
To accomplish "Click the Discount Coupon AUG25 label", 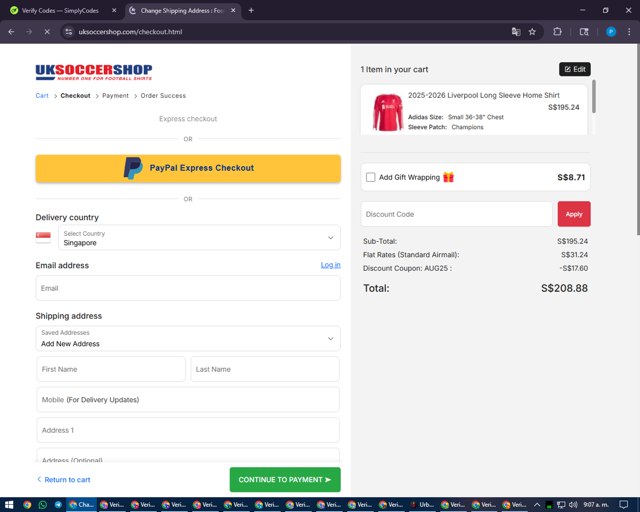I will 407,268.
